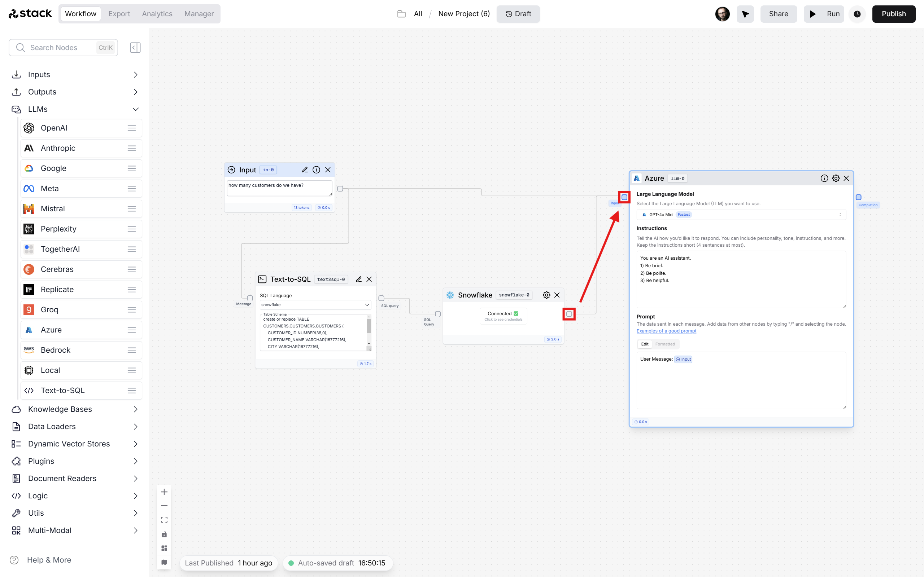The height and width of the screenshot is (577, 924).
Task: Switch to the Export tab
Action: click(x=119, y=13)
